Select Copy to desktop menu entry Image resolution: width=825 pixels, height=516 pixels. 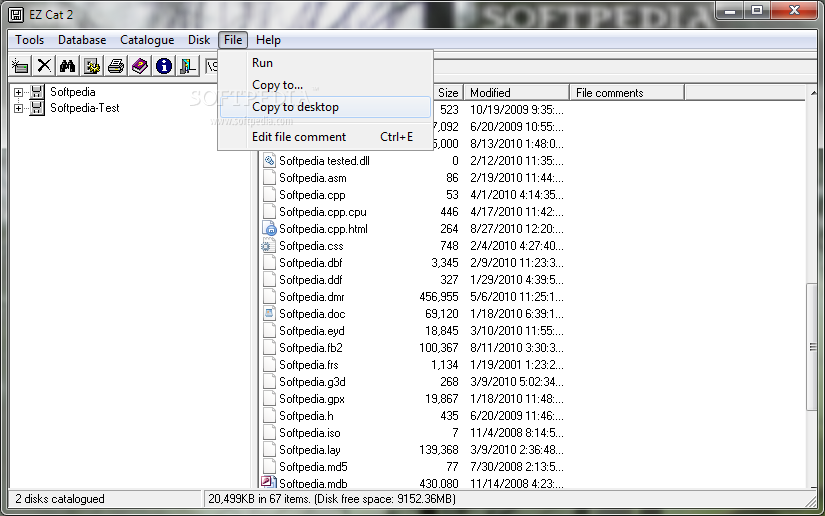(326, 107)
